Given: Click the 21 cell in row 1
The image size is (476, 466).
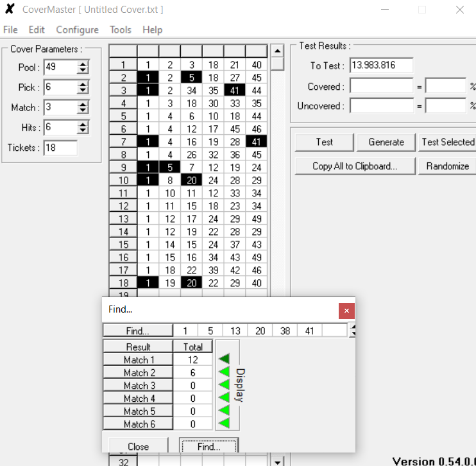Looking at the screenshot, I should (x=235, y=65).
